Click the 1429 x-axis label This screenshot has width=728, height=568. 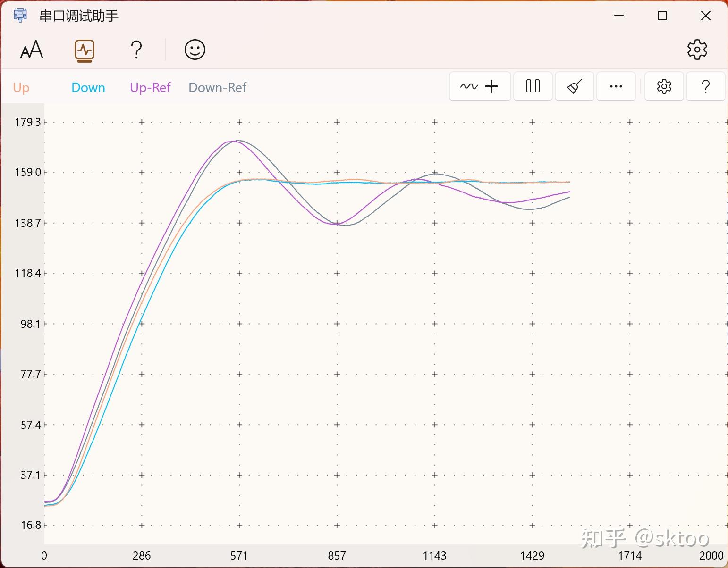[x=533, y=556]
